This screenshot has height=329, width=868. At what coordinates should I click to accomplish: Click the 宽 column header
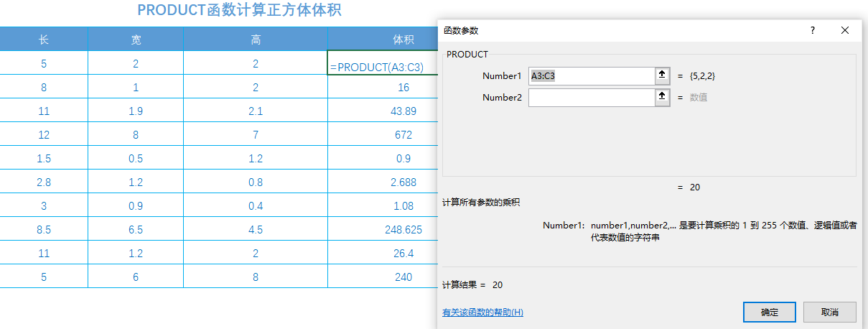click(x=136, y=40)
